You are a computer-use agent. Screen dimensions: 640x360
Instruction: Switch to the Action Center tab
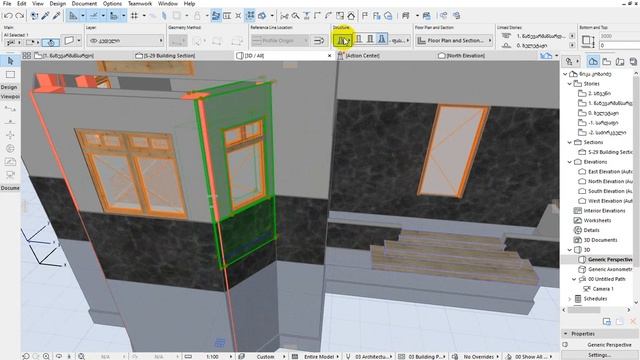(359, 56)
